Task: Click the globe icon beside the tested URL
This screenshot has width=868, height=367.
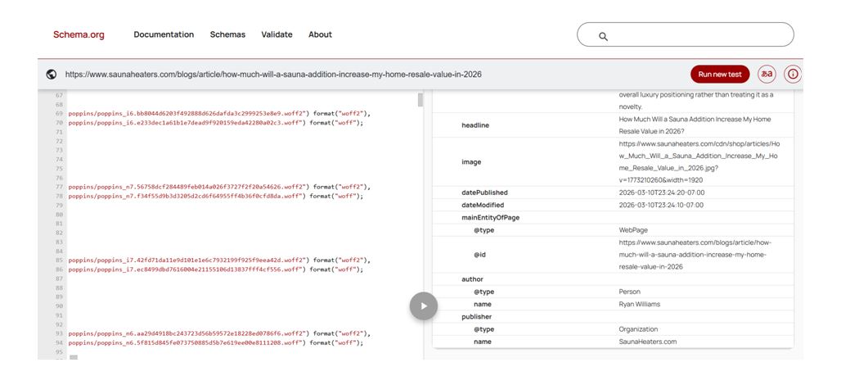Action: tap(52, 75)
